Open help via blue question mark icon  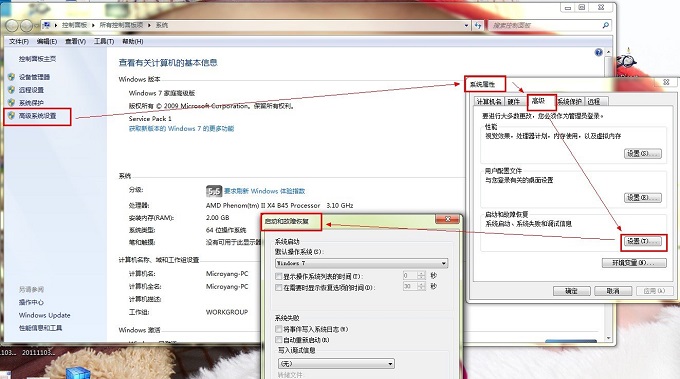(598, 52)
